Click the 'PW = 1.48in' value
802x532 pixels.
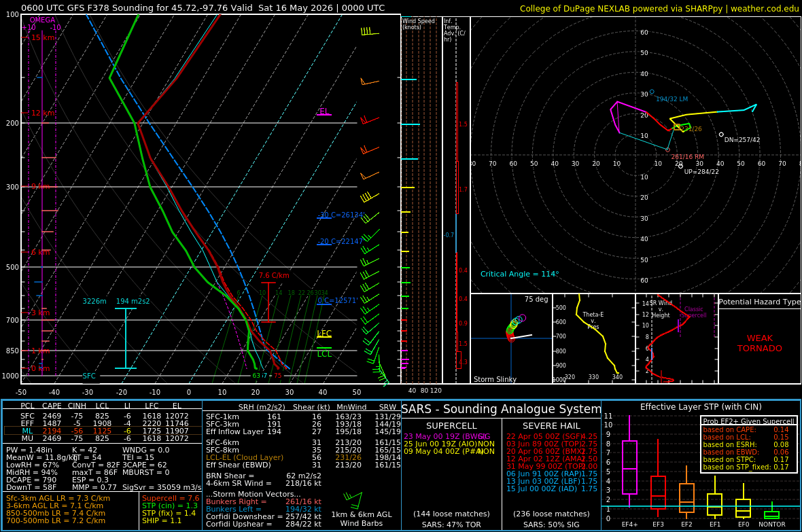coord(28,450)
